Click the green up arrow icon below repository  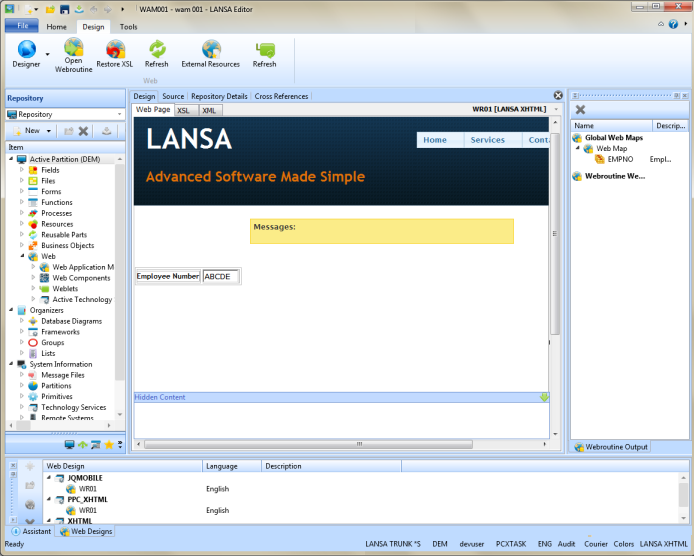[83, 444]
